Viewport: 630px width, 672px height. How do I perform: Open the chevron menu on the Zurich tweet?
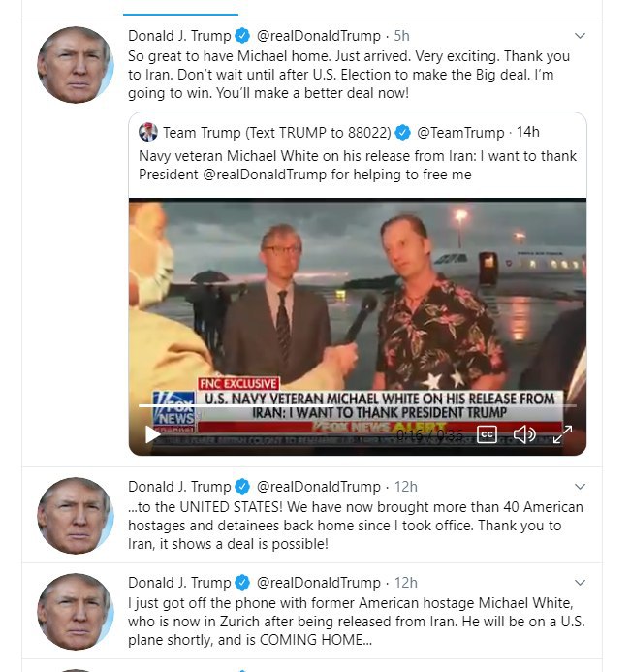point(580,583)
